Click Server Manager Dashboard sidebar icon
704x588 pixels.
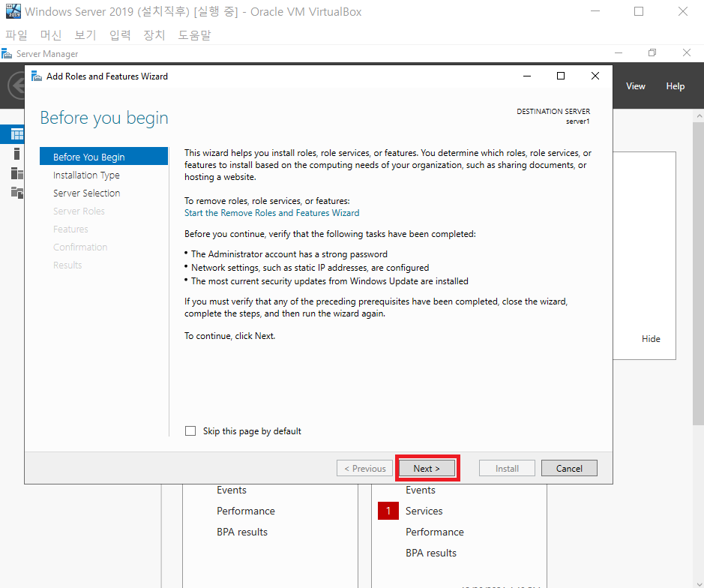17,134
